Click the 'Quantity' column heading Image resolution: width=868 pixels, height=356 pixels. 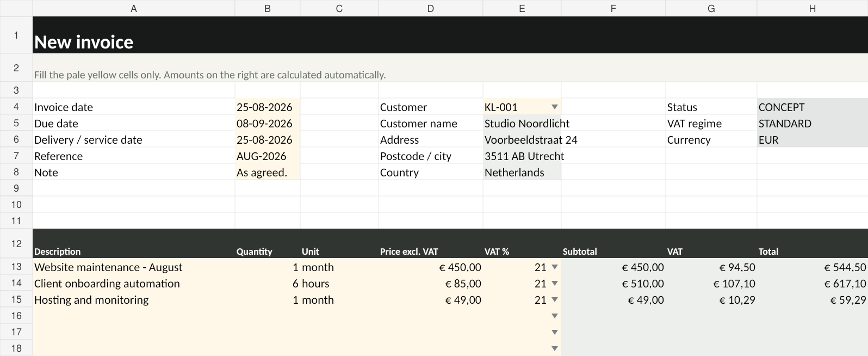(x=254, y=251)
